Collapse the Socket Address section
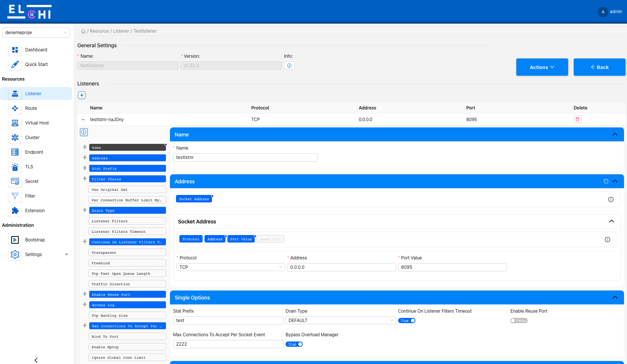 click(x=612, y=222)
